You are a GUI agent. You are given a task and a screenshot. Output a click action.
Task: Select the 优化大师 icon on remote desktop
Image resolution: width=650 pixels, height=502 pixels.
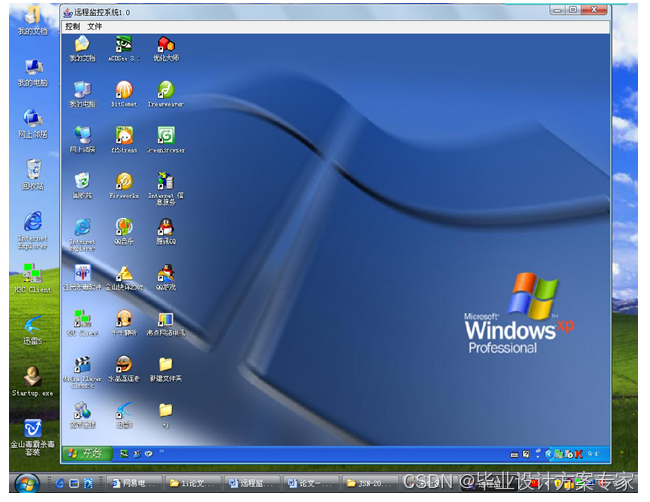pos(166,49)
